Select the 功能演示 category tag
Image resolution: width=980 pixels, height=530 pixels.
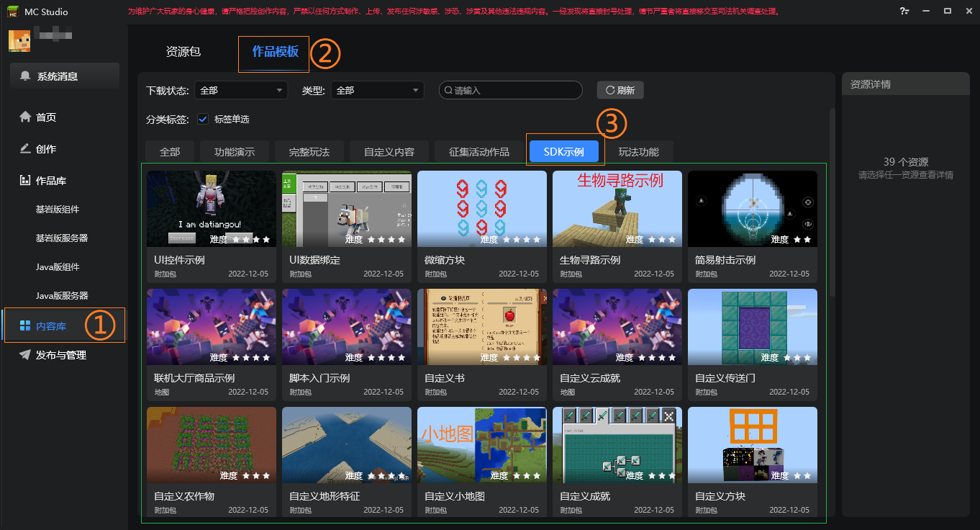click(x=235, y=152)
